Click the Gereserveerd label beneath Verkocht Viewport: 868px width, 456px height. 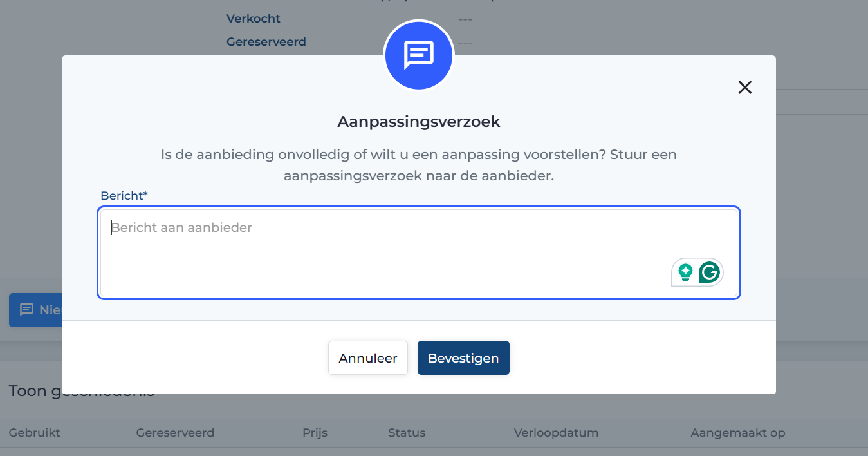click(x=266, y=42)
